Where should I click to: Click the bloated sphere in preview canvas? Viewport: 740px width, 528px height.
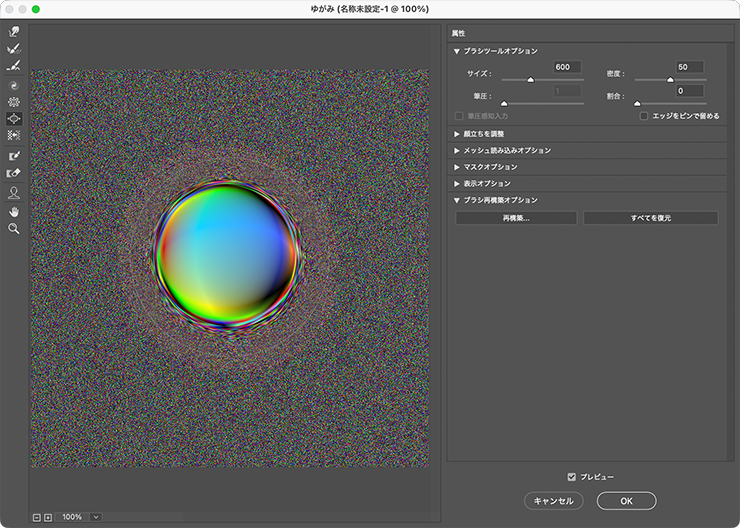tap(227, 255)
